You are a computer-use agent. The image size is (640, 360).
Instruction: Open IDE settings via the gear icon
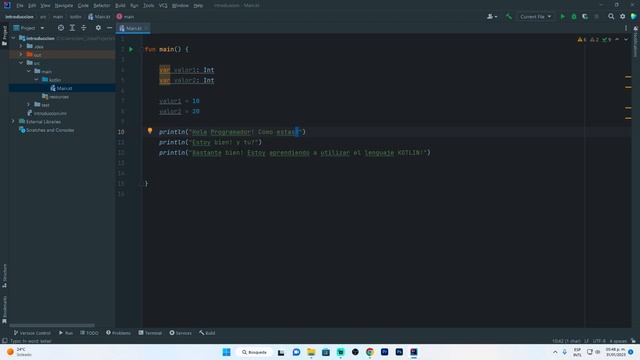[x=622, y=17]
